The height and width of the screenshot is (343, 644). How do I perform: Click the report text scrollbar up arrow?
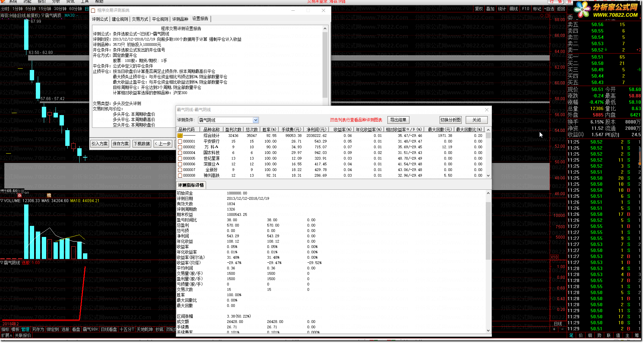point(325,29)
